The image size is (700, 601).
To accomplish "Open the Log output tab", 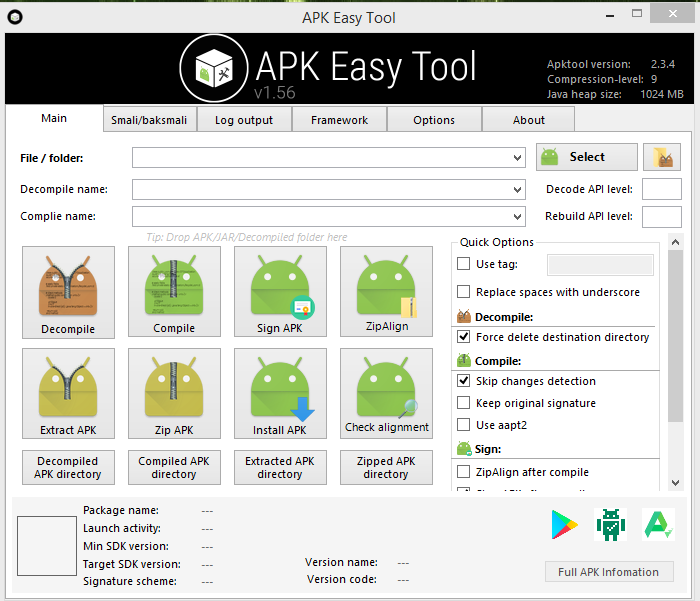I will coord(244,120).
